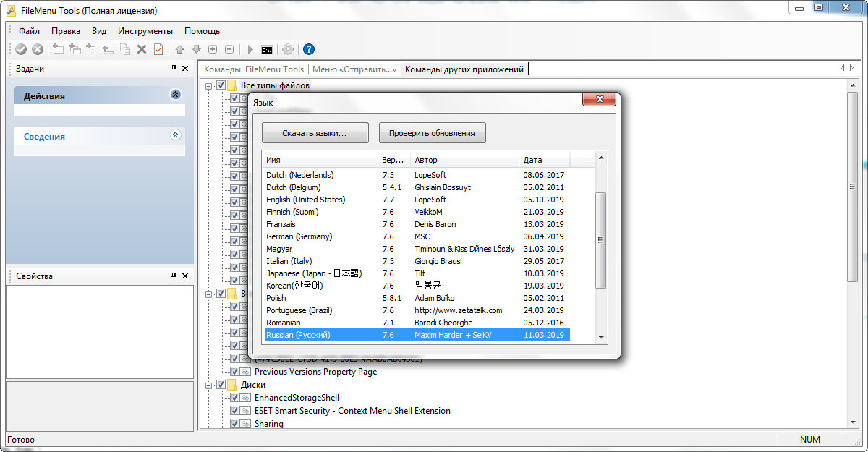Open the command prompt toolbar icon

coord(267,49)
